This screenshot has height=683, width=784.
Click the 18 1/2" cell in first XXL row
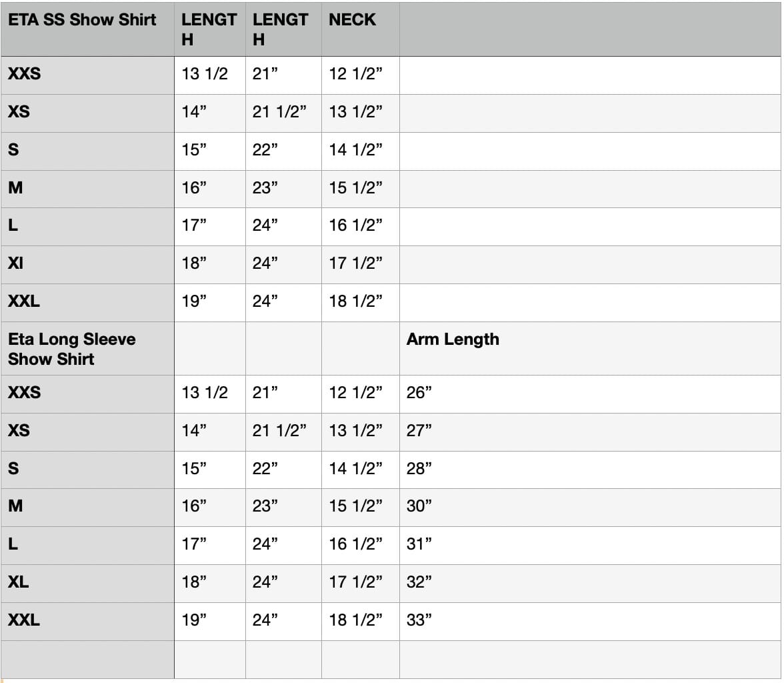tap(361, 303)
